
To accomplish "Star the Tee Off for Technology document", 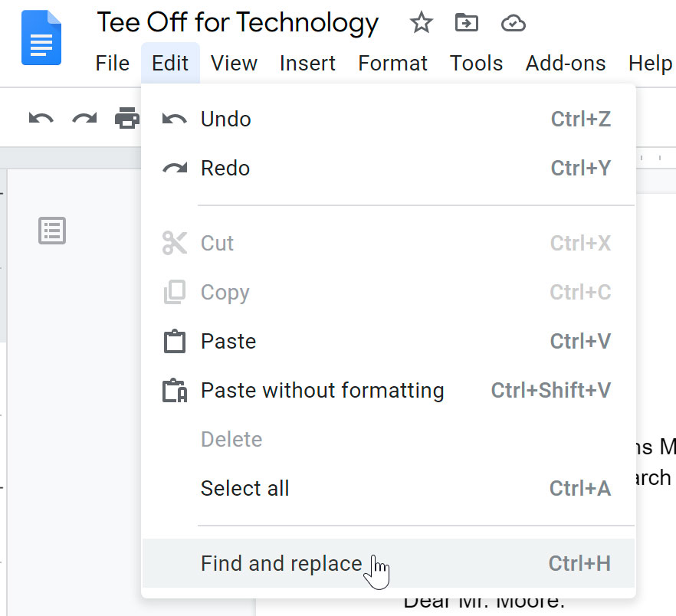I will point(421,23).
